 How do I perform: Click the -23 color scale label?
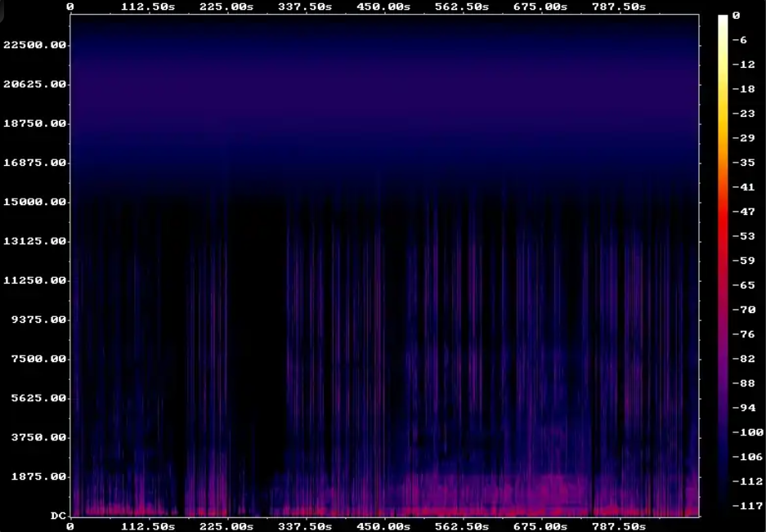(744, 114)
